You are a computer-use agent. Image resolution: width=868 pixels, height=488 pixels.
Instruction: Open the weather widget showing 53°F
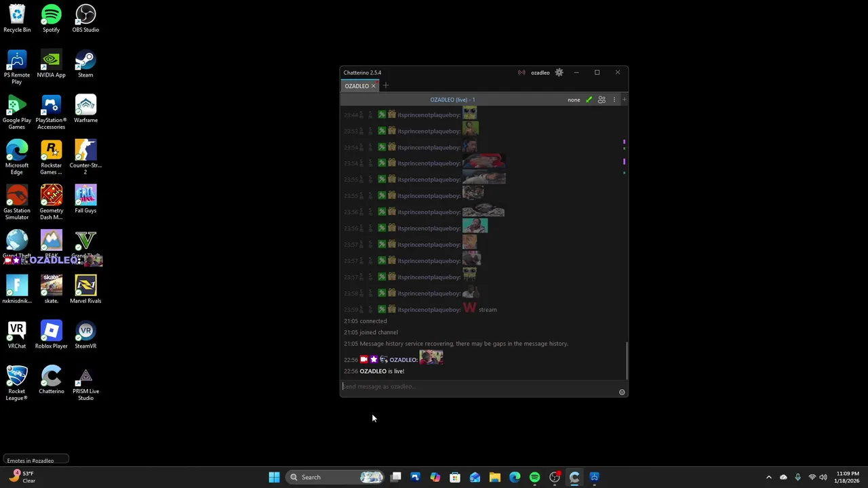point(22,477)
